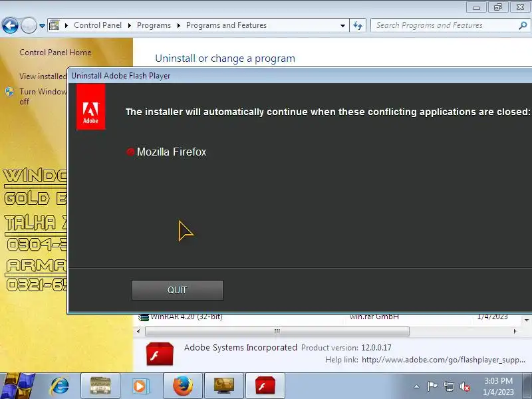Open Turn Windows features on or off link
This screenshot has width=532, height=399.
coord(43,96)
